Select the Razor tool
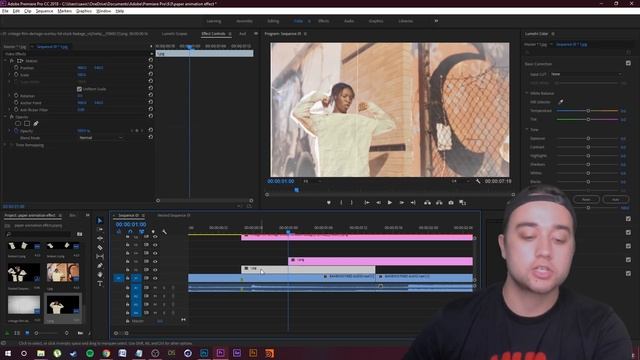640x360 pixels. point(100,247)
